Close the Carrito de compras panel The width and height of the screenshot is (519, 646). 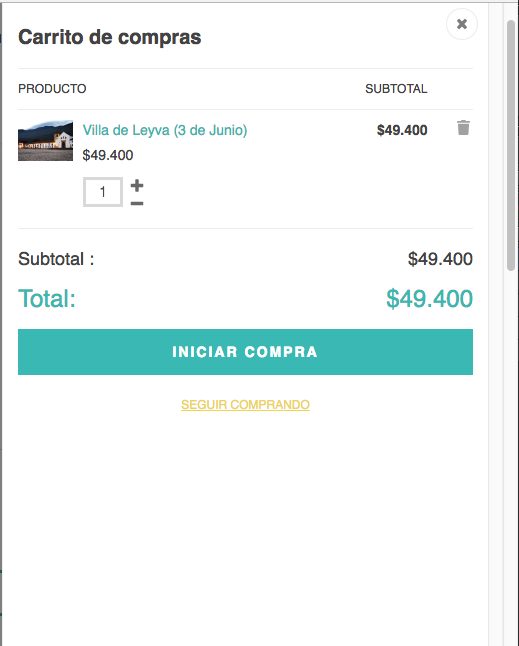462,24
